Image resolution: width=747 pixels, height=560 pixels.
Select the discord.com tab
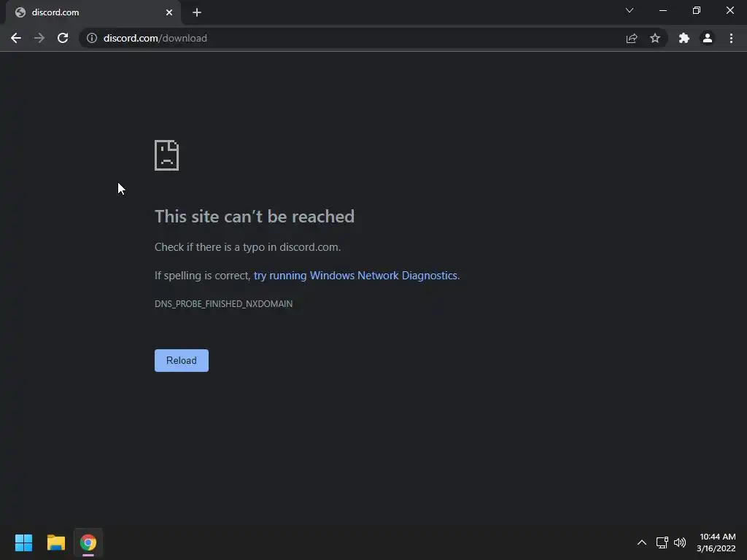tap(93, 12)
